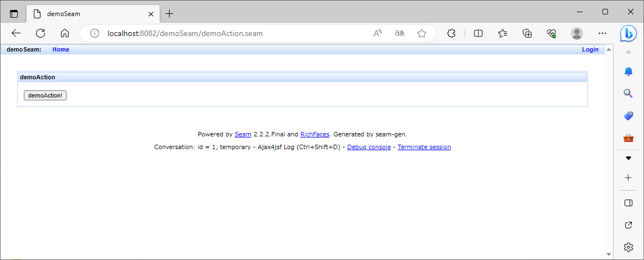Image resolution: width=644 pixels, height=260 pixels.
Task: Click the Terminate session link
Action: 424,147
